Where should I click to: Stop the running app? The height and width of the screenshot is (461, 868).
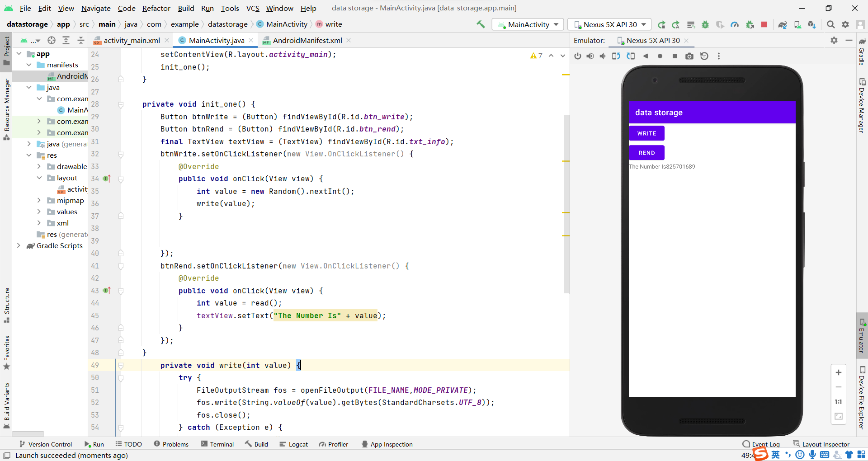pyautogui.click(x=764, y=24)
